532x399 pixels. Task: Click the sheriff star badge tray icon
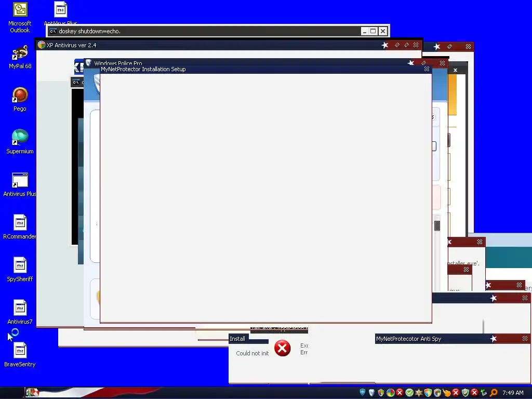pyautogui.click(x=419, y=393)
